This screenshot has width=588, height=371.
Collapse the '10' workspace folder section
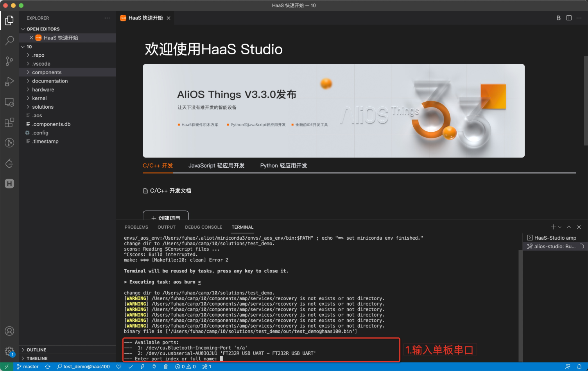67,47
